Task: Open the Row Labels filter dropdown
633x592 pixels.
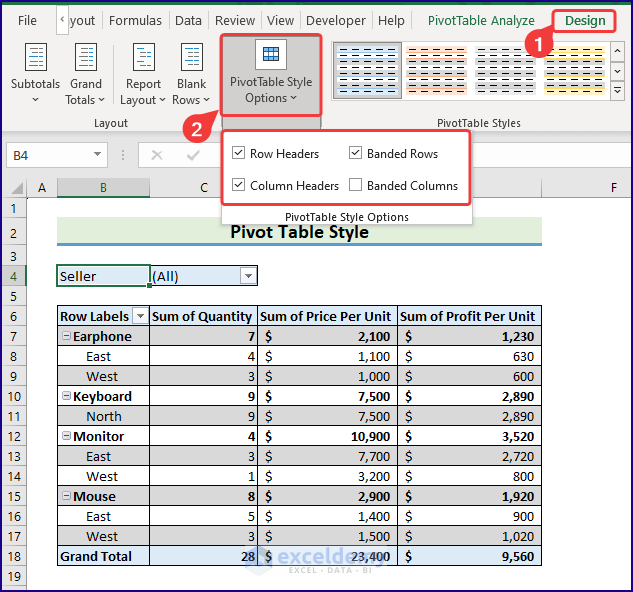Action: (140, 316)
